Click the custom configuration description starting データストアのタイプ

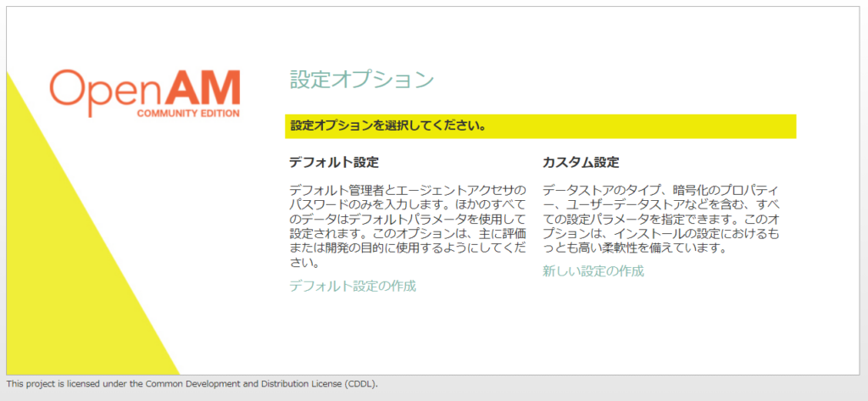pyautogui.click(x=661, y=219)
